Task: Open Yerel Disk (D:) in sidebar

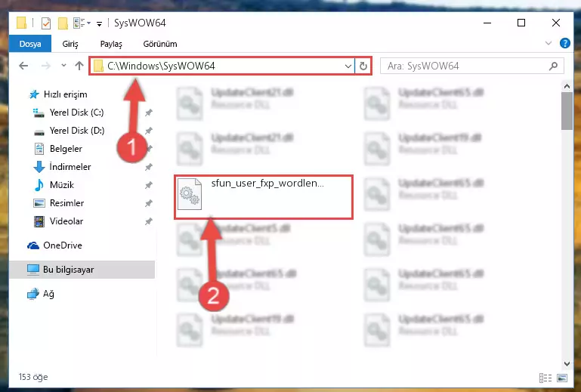Action: click(x=77, y=131)
